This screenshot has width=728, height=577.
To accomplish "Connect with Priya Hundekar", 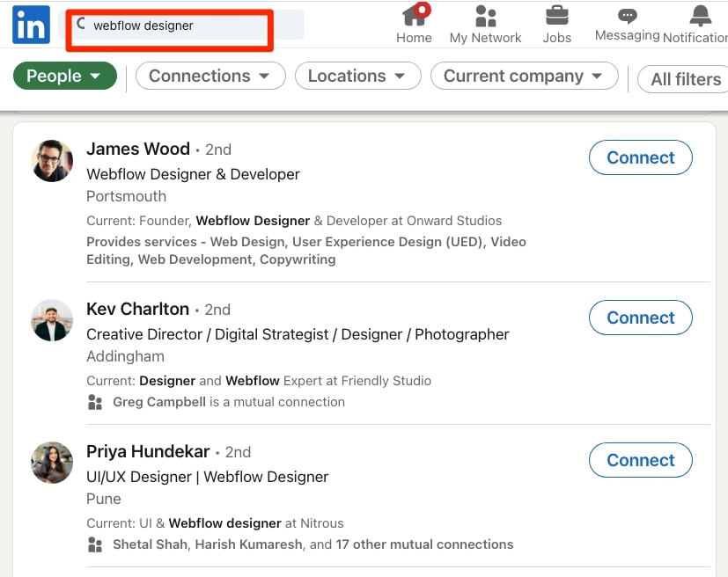I will point(640,460).
